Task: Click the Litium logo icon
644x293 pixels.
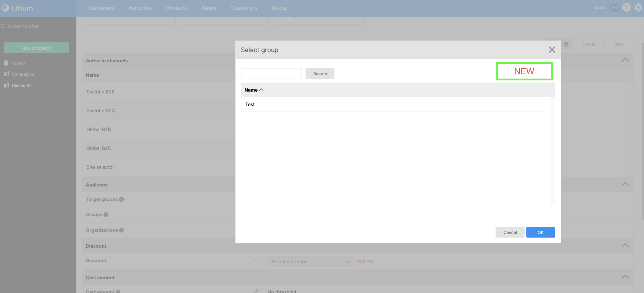Action: coord(5,8)
